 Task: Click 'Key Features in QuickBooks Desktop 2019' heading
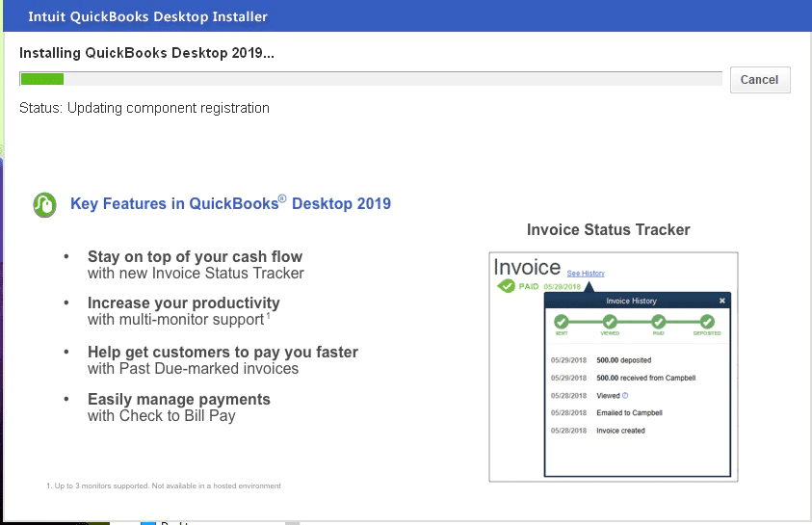(230, 203)
